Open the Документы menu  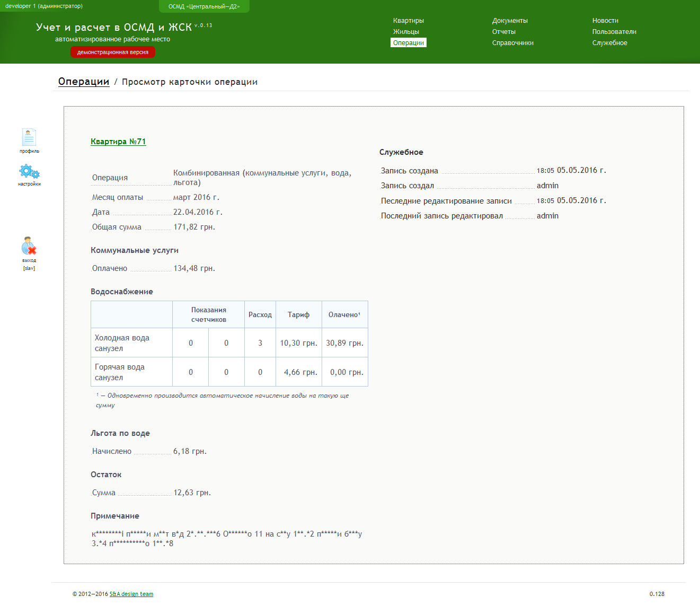510,21
